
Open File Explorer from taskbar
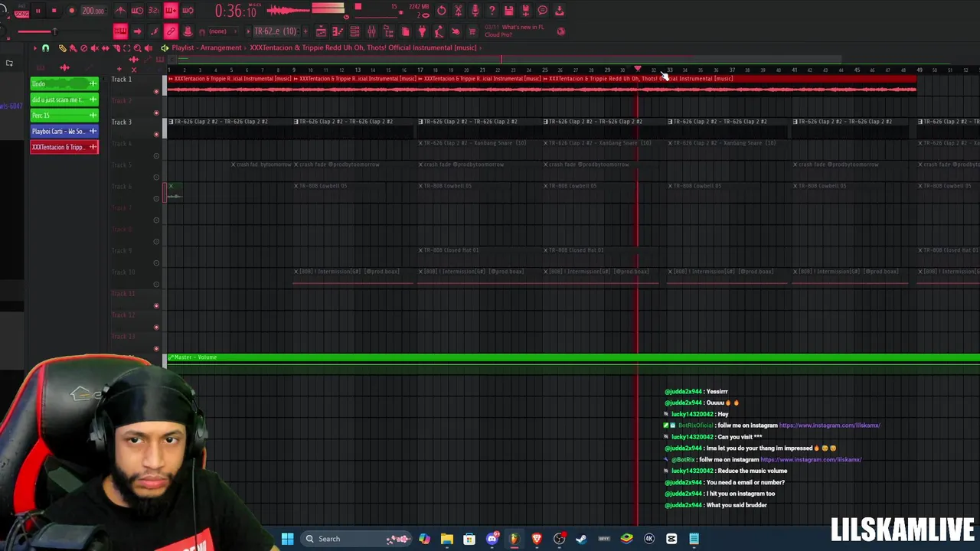447,539
